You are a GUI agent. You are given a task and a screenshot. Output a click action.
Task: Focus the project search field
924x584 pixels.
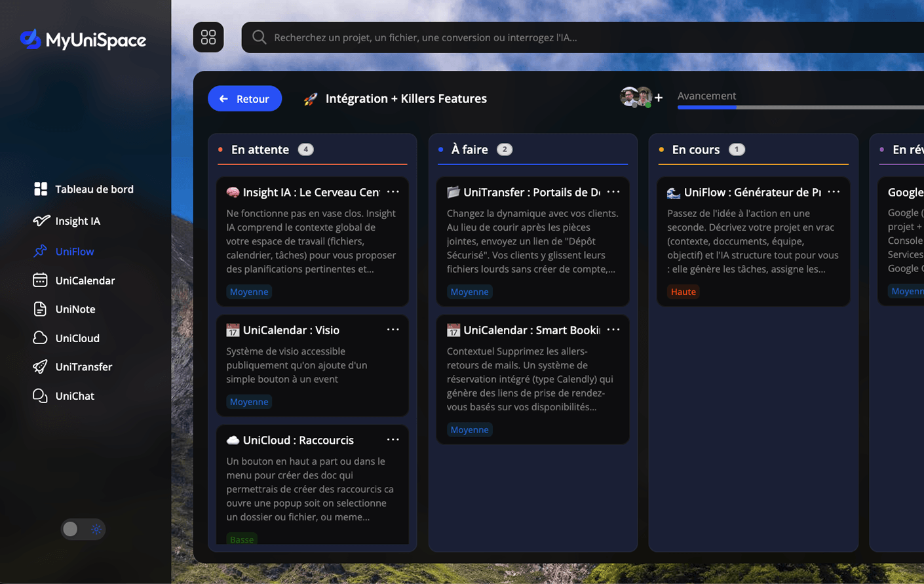click(583, 37)
